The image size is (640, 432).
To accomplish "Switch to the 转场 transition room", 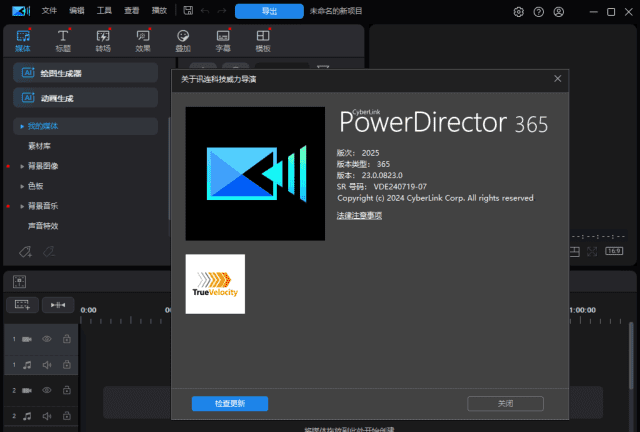I will click(x=103, y=41).
